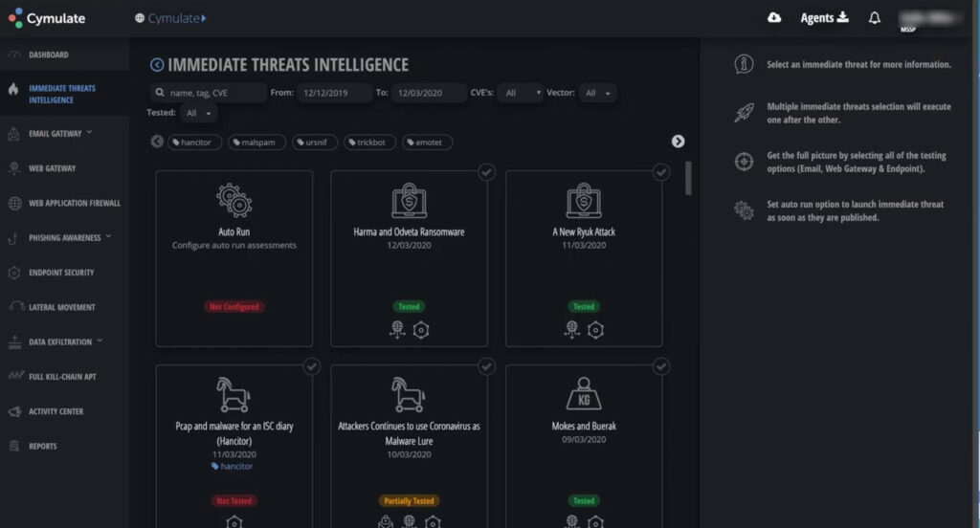Screen dimensions: 980x528
Task: Edit the From date field
Action: click(x=334, y=93)
